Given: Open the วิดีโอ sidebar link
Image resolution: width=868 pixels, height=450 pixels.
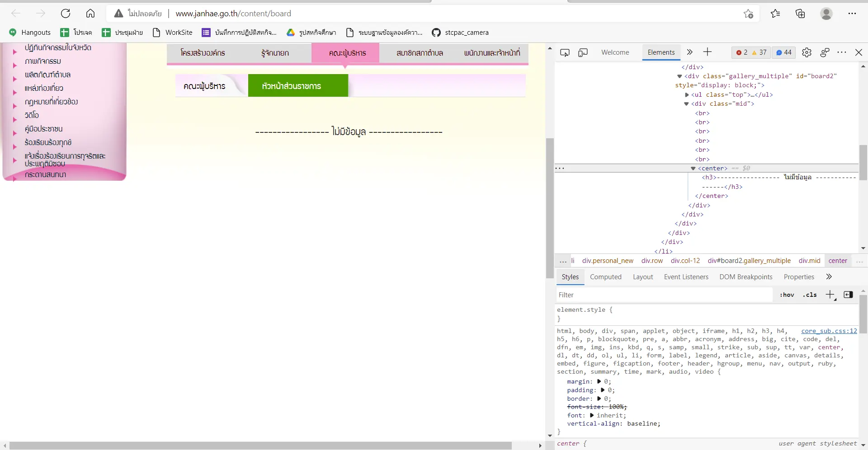Looking at the screenshot, I should pos(32,115).
